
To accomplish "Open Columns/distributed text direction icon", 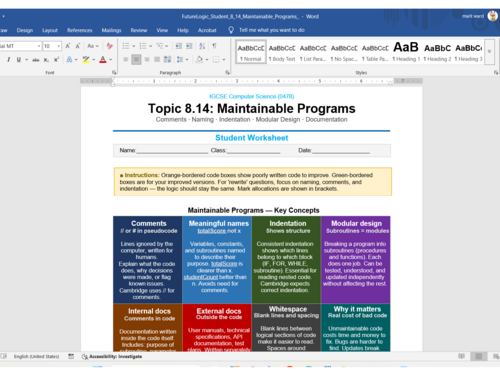I will point(167,60).
